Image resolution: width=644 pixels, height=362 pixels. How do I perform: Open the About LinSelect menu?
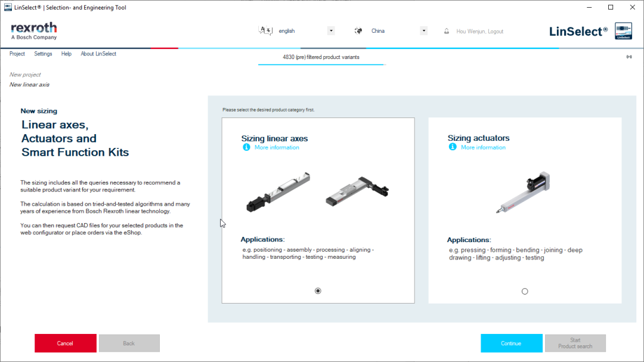pyautogui.click(x=98, y=54)
